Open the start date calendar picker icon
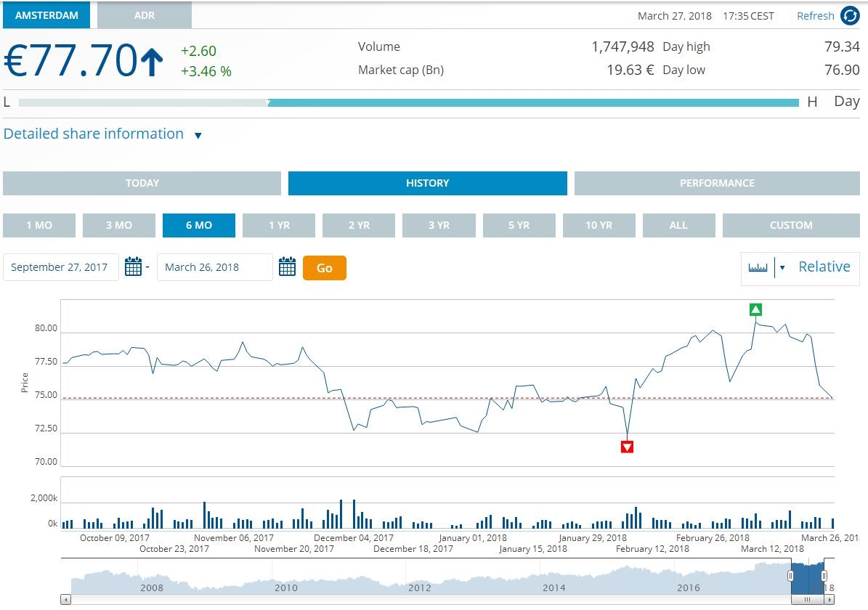868x610 pixels. pos(133,267)
